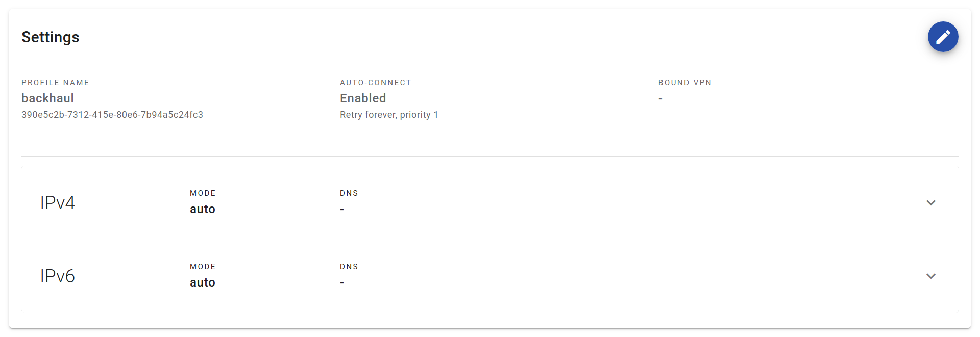The image size is (980, 337).
Task: Click the Auto-connect "Enabled" value
Action: [x=363, y=98]
